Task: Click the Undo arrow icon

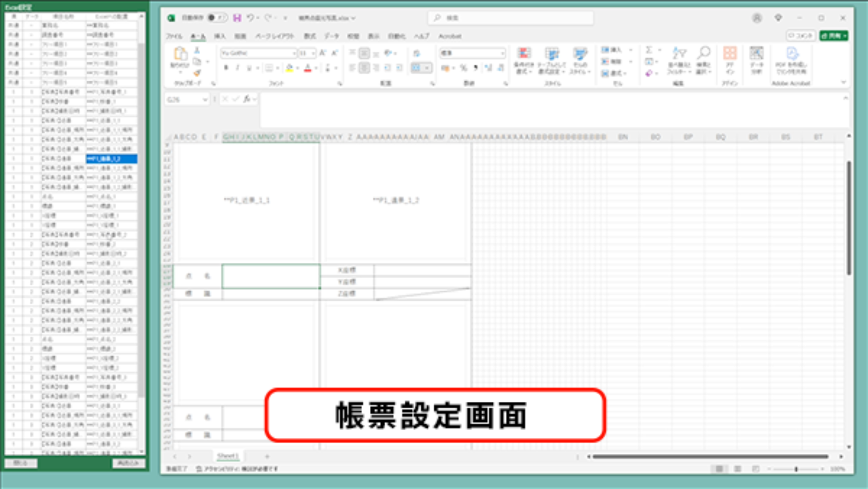Action: click(250, 18)
